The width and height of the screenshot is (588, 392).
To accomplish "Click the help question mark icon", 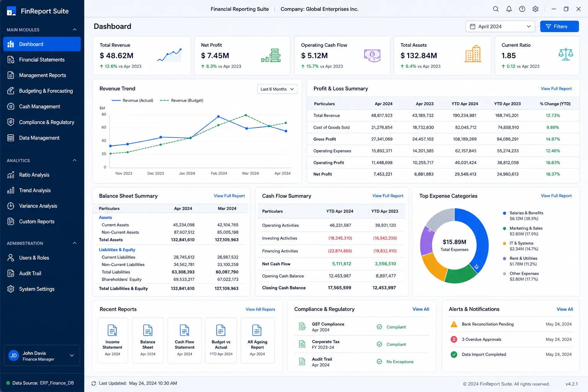I will coord(522,9).
